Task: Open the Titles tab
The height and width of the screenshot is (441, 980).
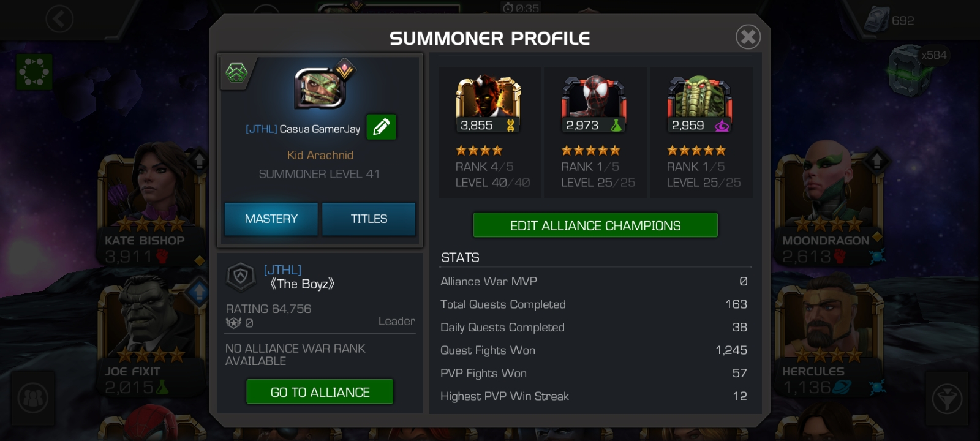Action: (x=369, y=219)
